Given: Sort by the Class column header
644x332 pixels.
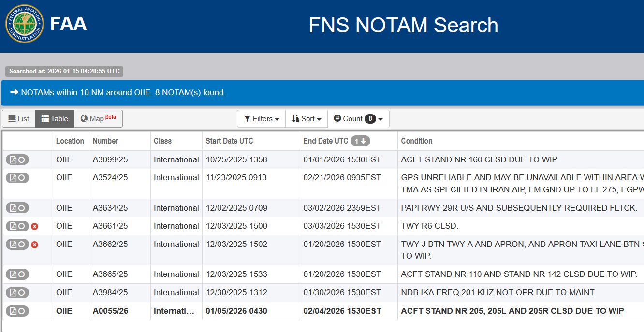Looking at the screenshot, I should click(x=162, y=141).
